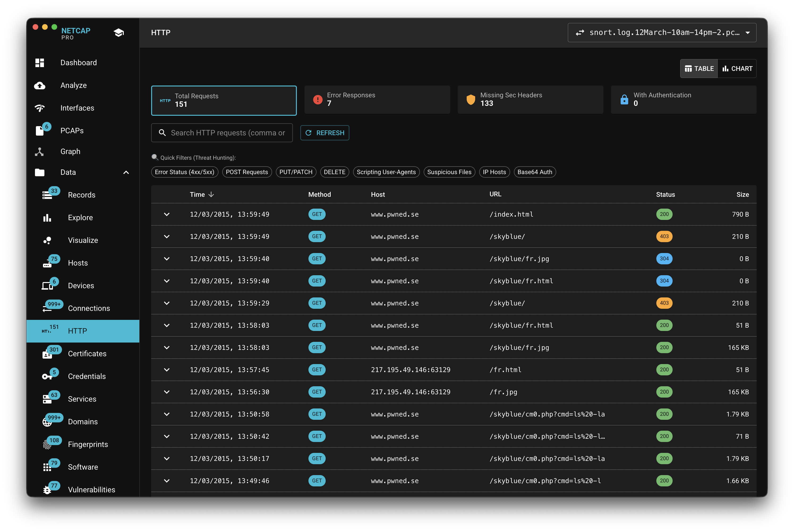
Task: Click the Data folder icon
Action: 40,172
